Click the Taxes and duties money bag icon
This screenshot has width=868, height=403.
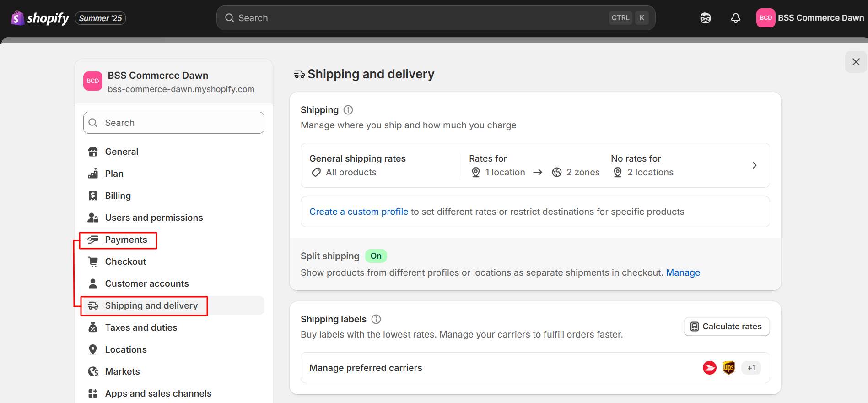(93, 327)
